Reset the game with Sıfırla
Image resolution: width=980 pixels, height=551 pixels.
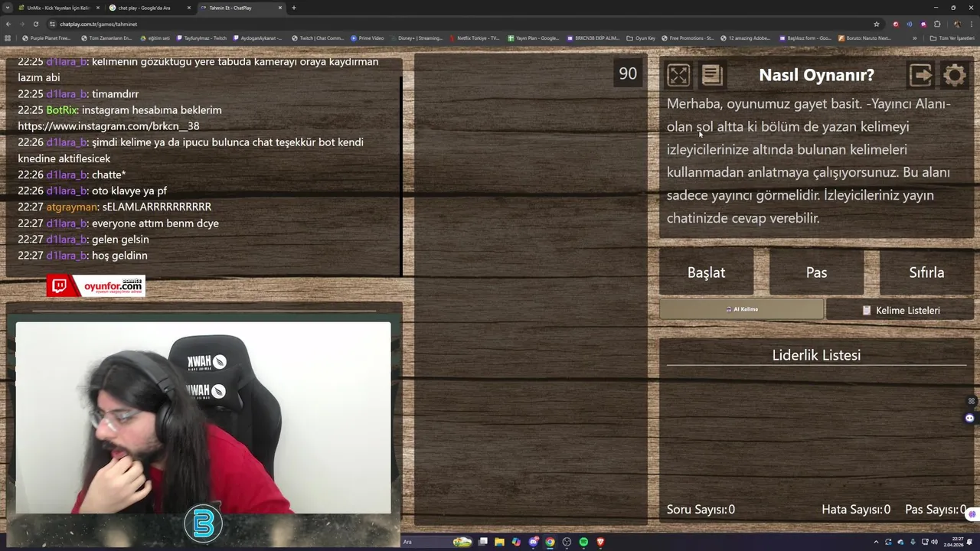click(926, 272)
